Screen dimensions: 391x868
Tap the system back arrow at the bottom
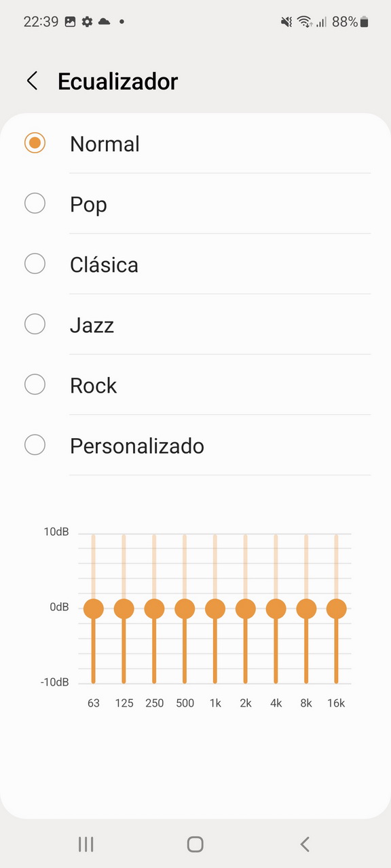(x=305, y=844)
